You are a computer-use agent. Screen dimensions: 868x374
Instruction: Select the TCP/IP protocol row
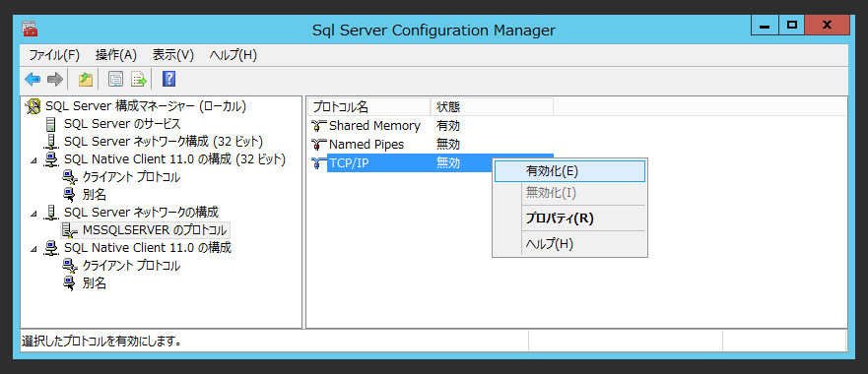[432, 163]
